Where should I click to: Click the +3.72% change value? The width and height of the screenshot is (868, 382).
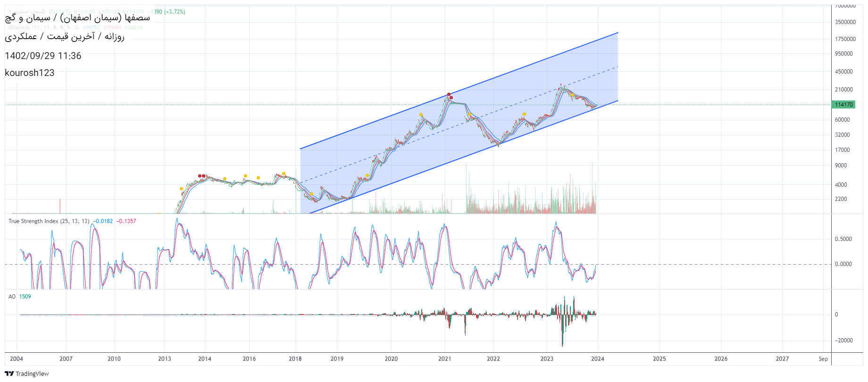(x=175, y=12)
